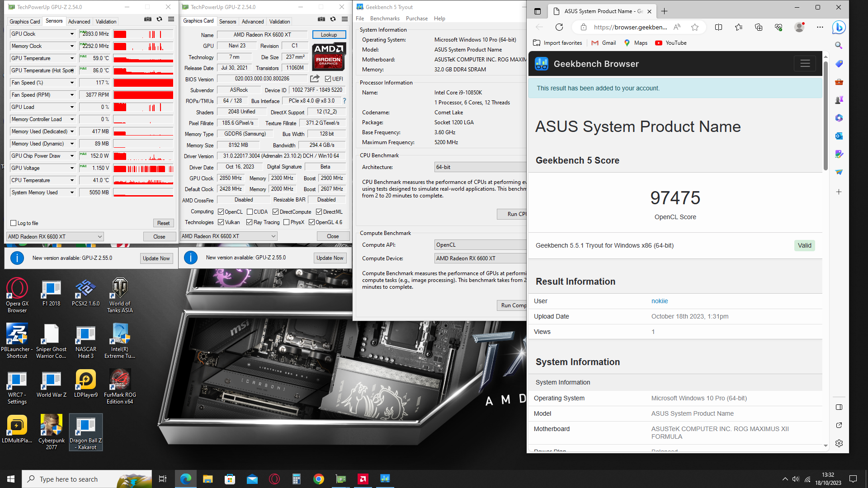Open Geekbench Benchmarks menu
The width and height of the screenshot is (868, 488).
tap(385, 19)
